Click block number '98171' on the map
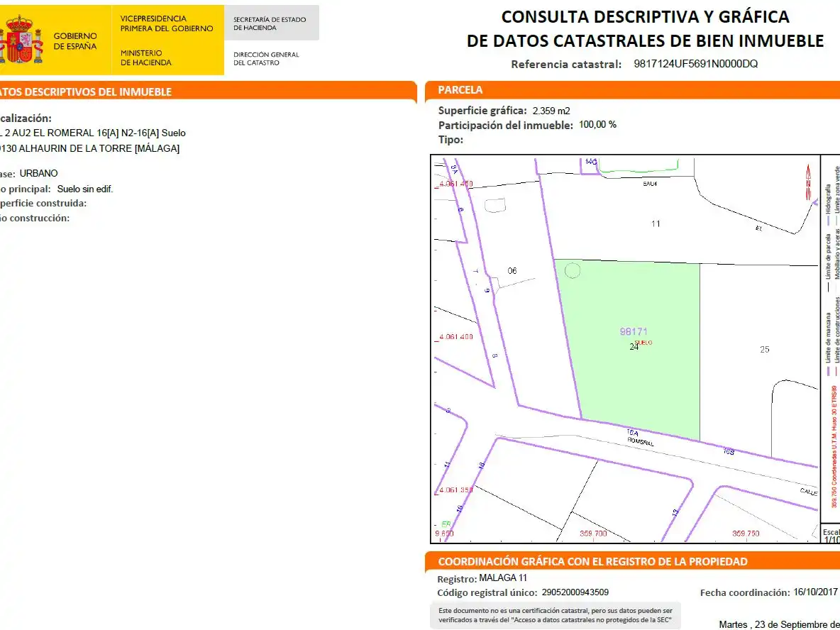The image size is (840, 630). point(634,331)
